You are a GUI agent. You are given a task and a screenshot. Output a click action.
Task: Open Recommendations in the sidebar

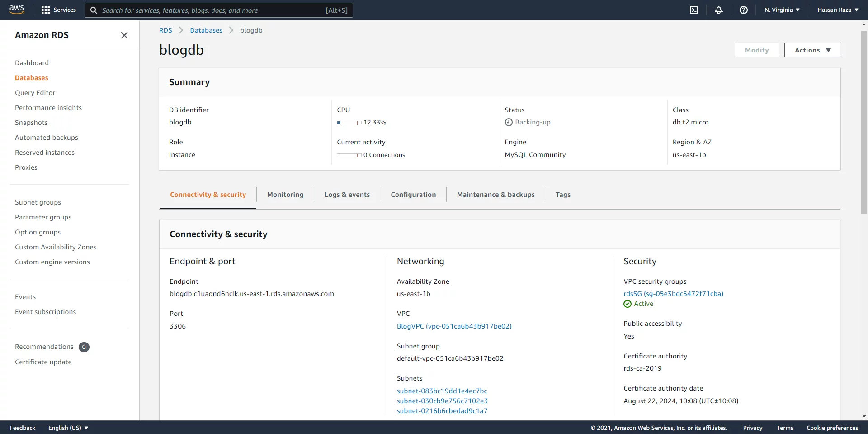(x=44, y=347)
